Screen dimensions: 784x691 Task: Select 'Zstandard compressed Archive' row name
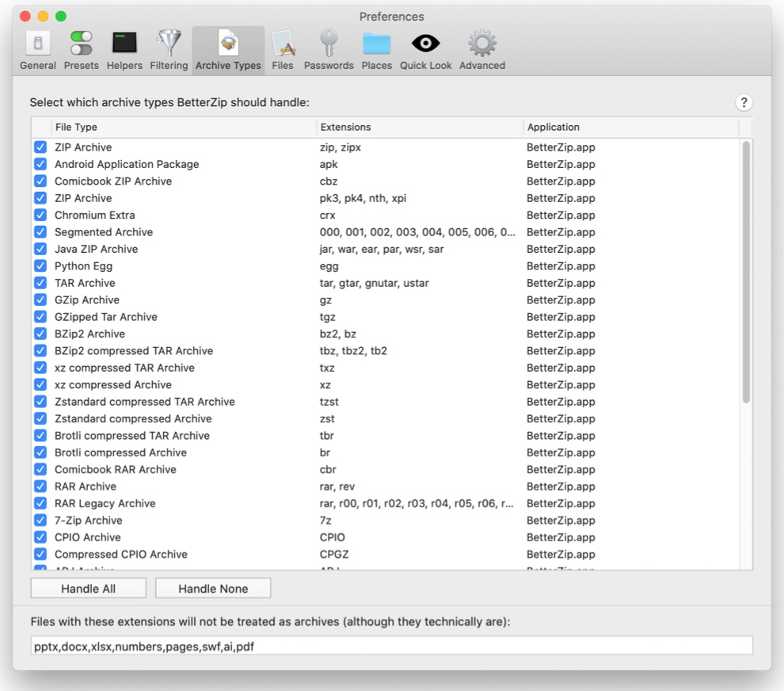pyautogui.click(x=133, y=419)
